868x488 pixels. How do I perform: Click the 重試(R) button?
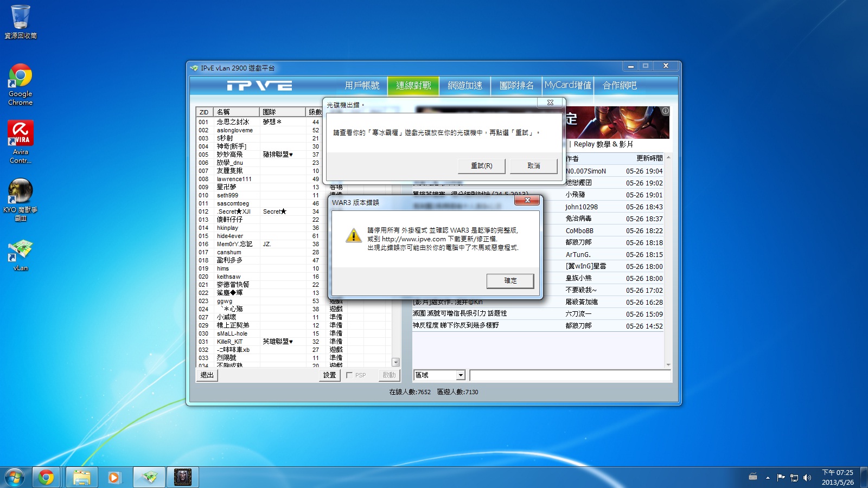coord(481,166)
